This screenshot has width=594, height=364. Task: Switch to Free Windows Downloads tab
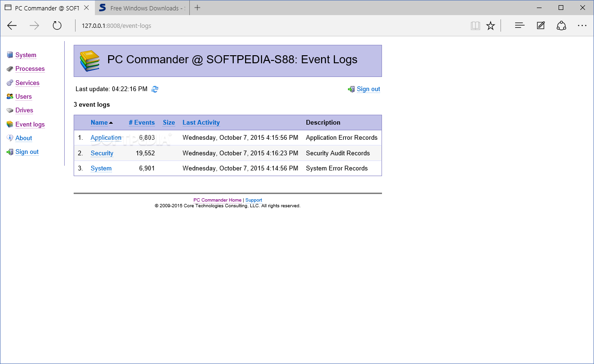coord(142,8)
